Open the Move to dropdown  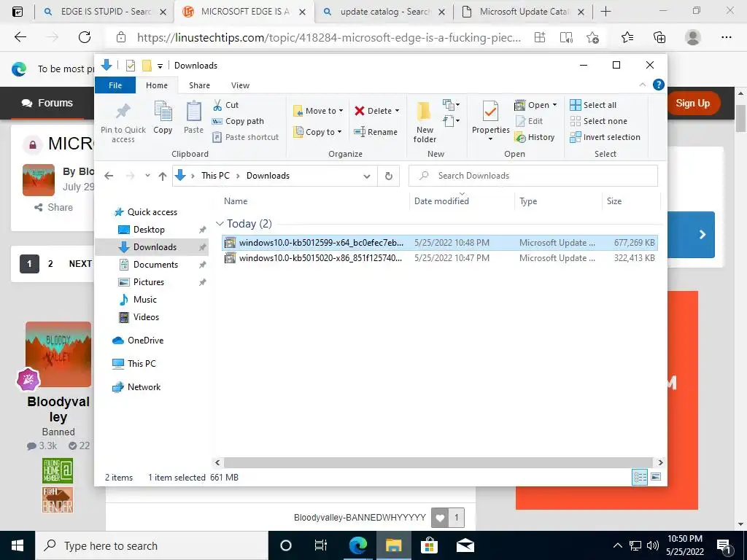[318, 111]
